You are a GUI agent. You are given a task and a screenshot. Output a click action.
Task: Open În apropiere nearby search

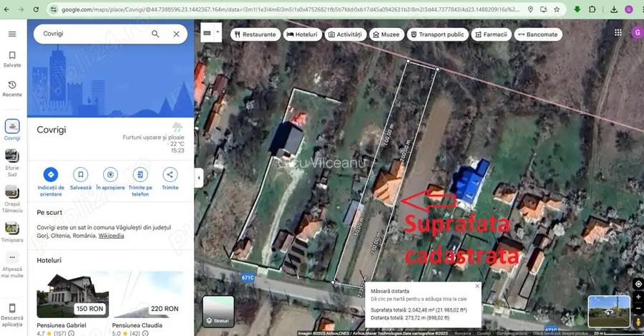coord(109,174)
